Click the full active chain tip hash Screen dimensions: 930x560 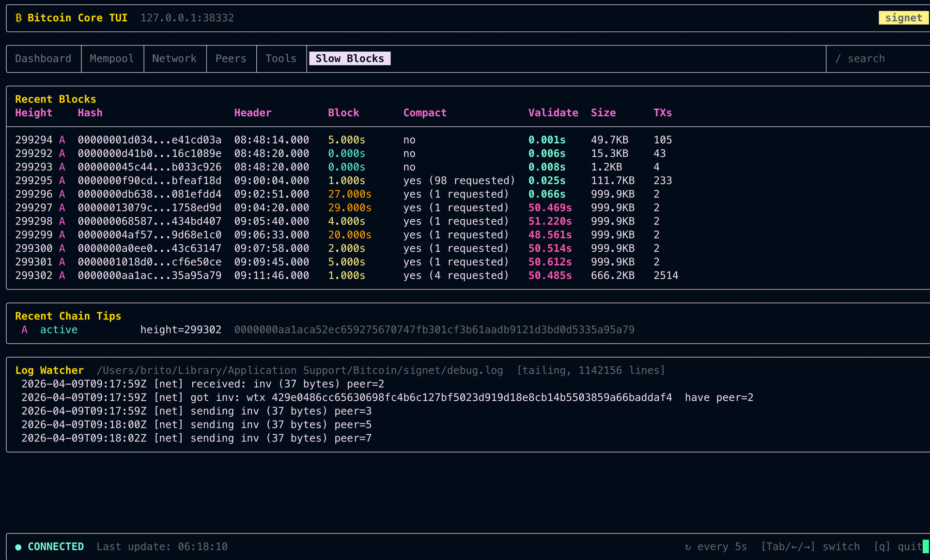coord(434,330)
